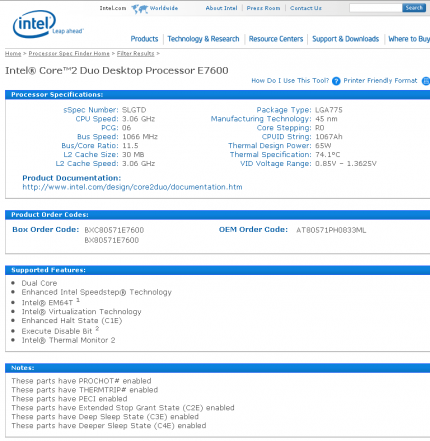This screenshot has height=441, width=430.
Task: Click the VID Voltage Range label
Action: click(x=276, y=164)
